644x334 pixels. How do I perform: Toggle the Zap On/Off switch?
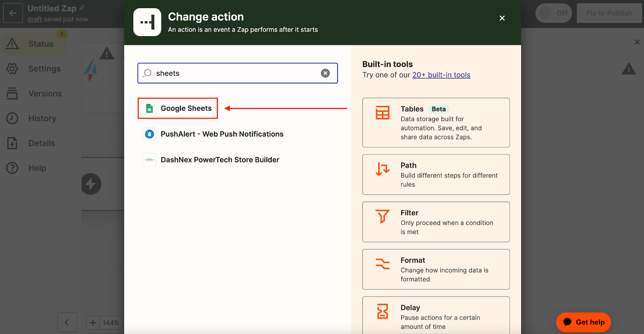pyautogui.click(x=553, y=13)
